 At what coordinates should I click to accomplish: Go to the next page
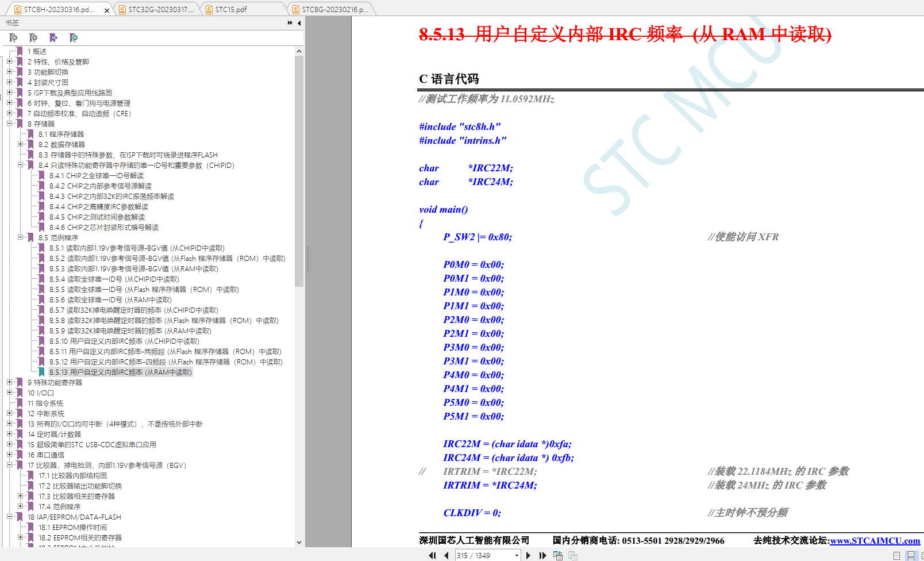[x=528, y=555]
